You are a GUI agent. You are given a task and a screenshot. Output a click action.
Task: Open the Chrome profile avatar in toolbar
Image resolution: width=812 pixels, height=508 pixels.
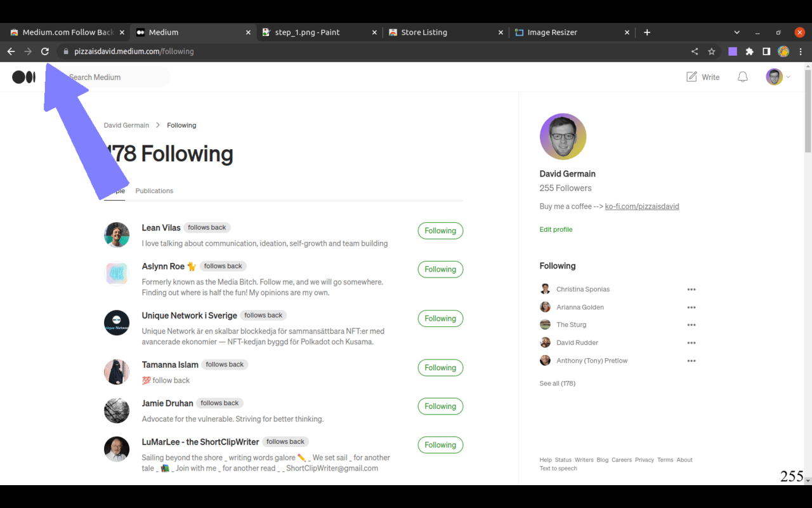point(783,51)
